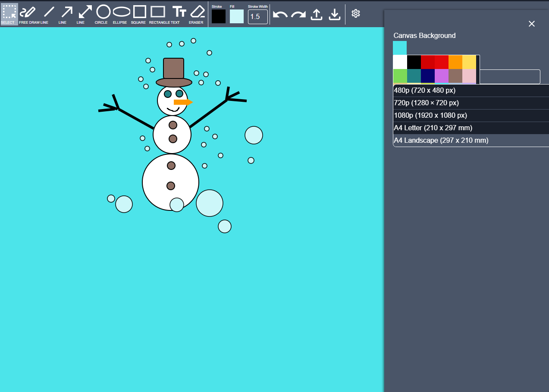
Task: Choose brown in the background palette
Action: tap(455, 76)
